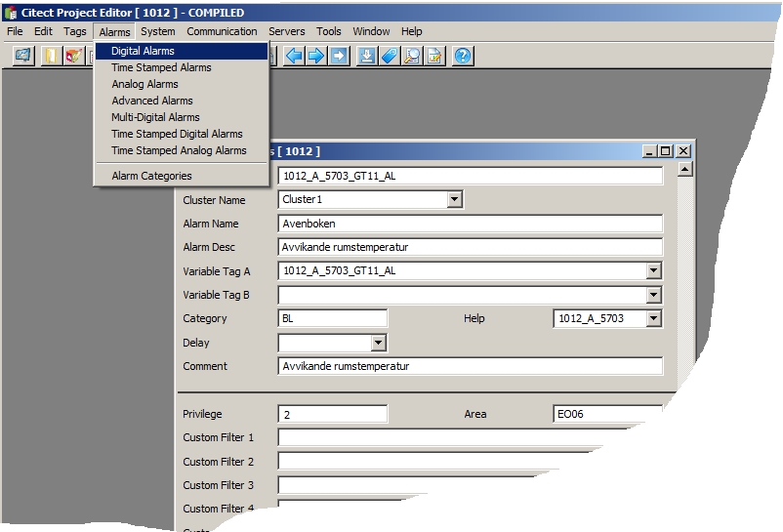Open the File menu
Viewport: 783px width, 532px height.
(15, 31)
